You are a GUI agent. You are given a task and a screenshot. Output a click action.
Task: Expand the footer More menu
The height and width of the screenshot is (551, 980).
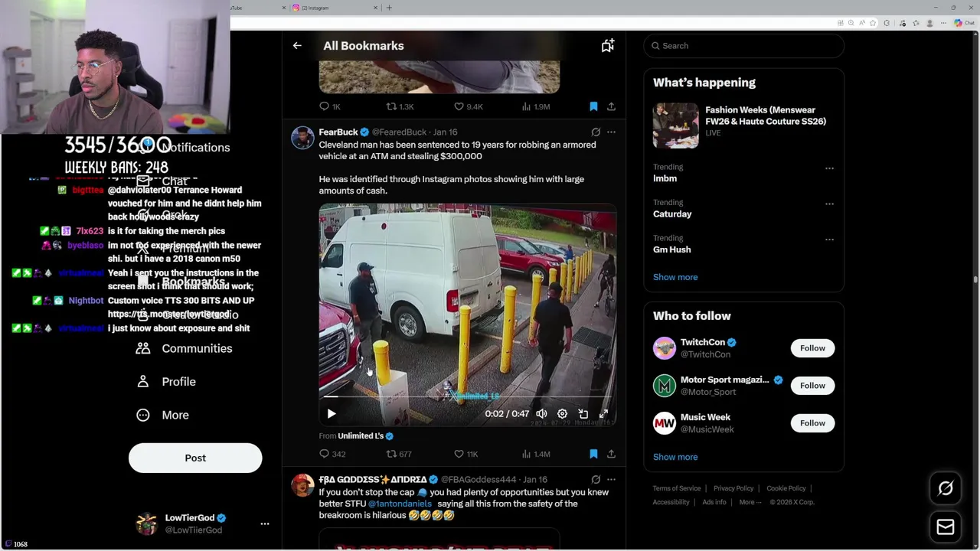point(750,502)
